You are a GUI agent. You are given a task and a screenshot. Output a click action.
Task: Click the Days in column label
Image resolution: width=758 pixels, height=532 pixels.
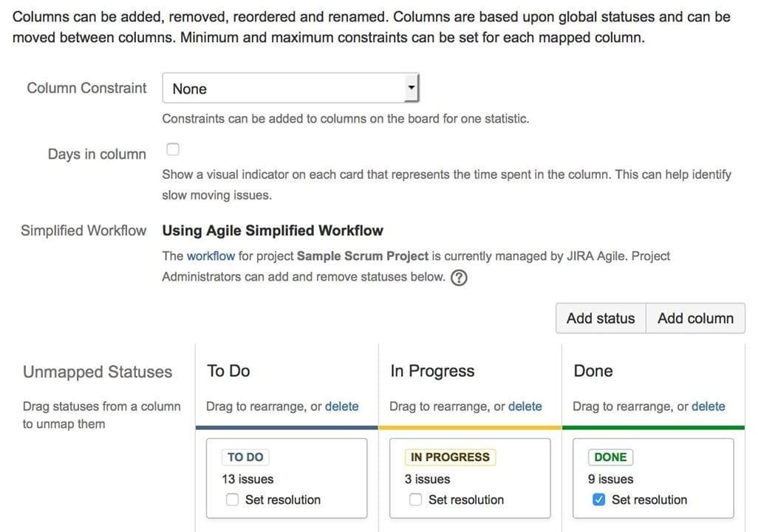pos(97,154)
